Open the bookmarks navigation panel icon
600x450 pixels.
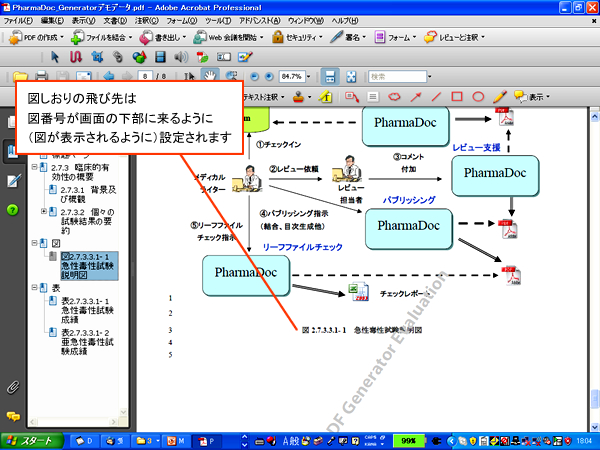tap(12, 152)
